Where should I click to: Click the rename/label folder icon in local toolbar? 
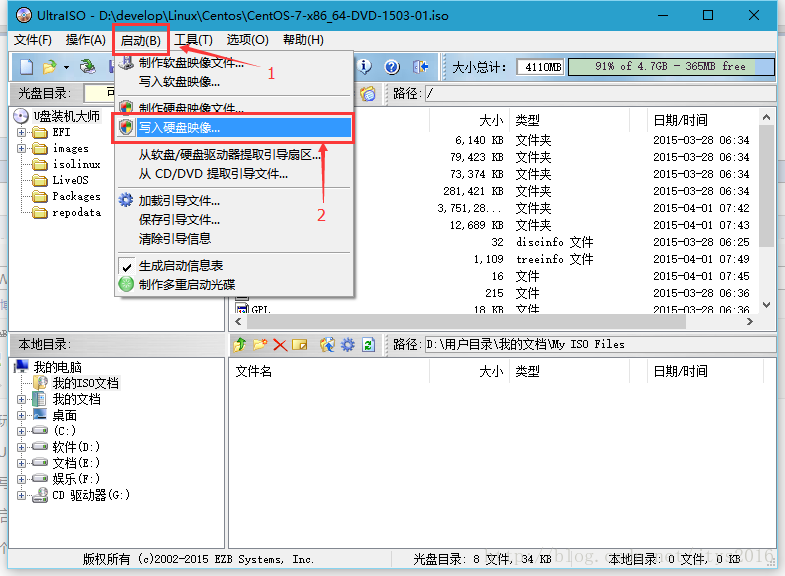tap(299, 345)
